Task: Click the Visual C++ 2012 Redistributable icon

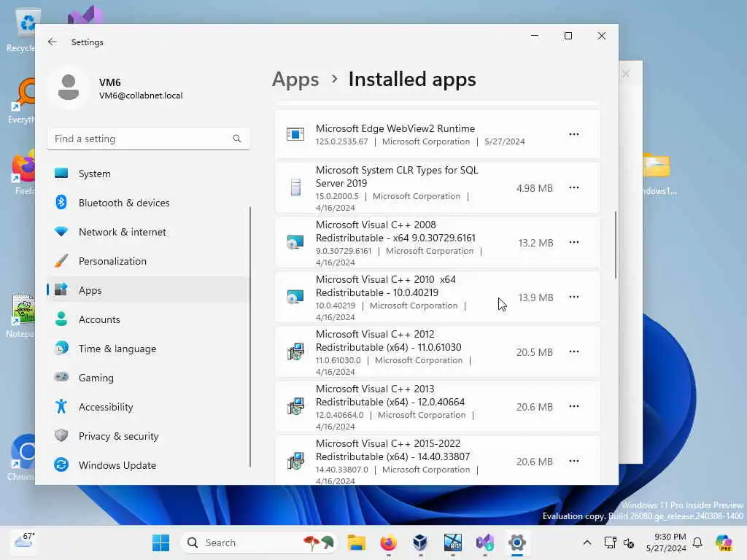Action: (x=295, y=352)
